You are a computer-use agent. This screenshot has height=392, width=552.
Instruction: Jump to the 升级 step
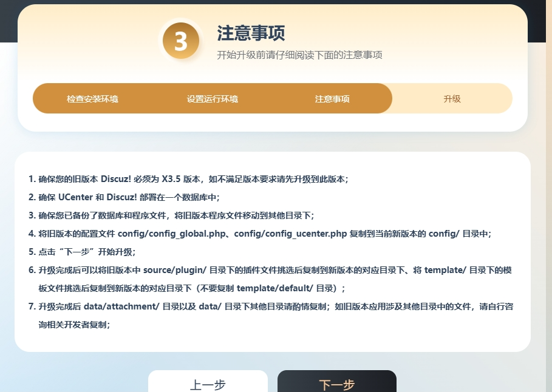click(x=452, y=99)
